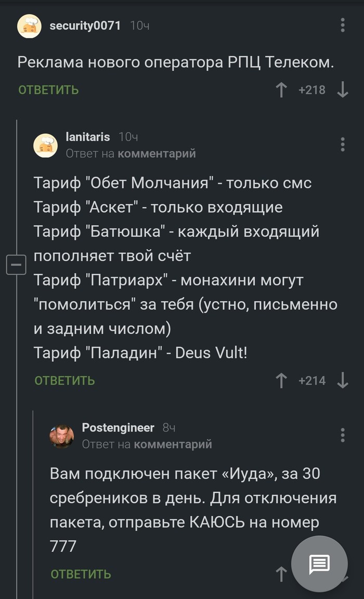Open the lanitaris username link
The width and height of the screenshot is (364, 599).
pos(88,137)
